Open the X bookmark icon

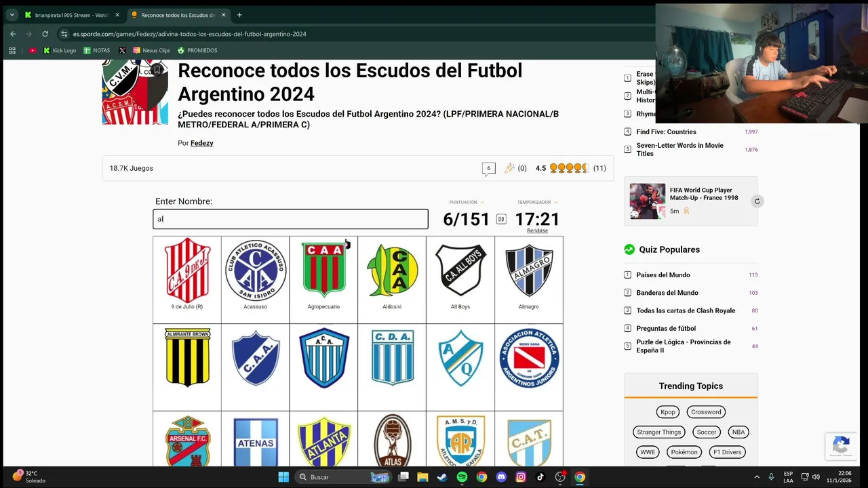[x=122, y=50]
